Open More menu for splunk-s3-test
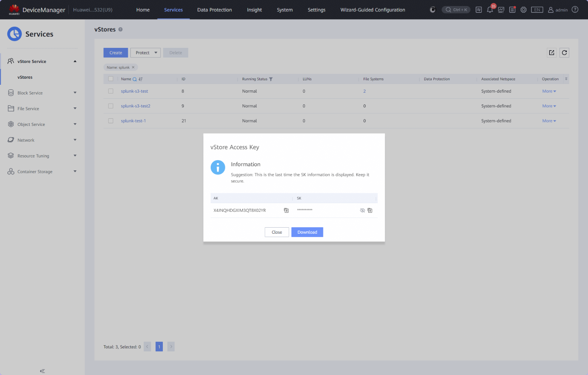588x375 pixels. click(x=549, y=91)
